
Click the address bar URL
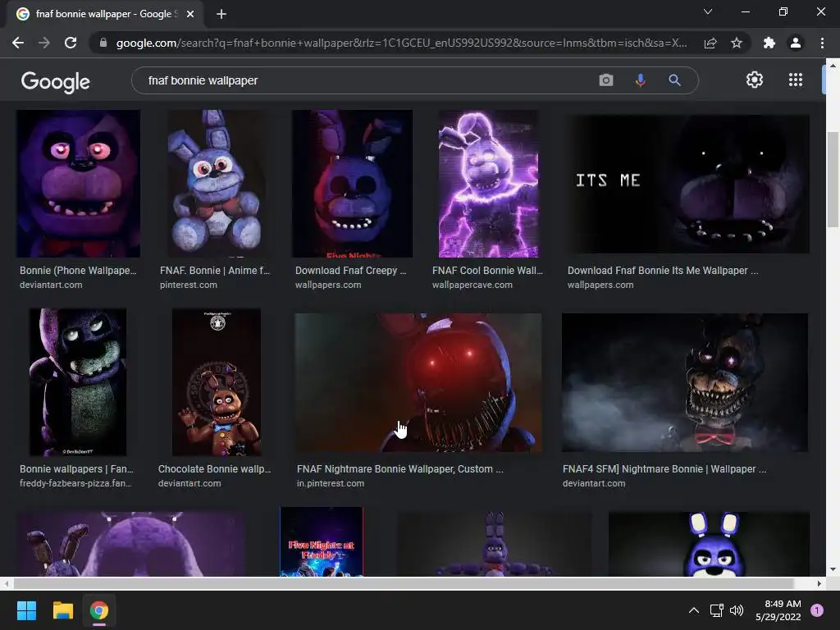click(x=401, y=43)
